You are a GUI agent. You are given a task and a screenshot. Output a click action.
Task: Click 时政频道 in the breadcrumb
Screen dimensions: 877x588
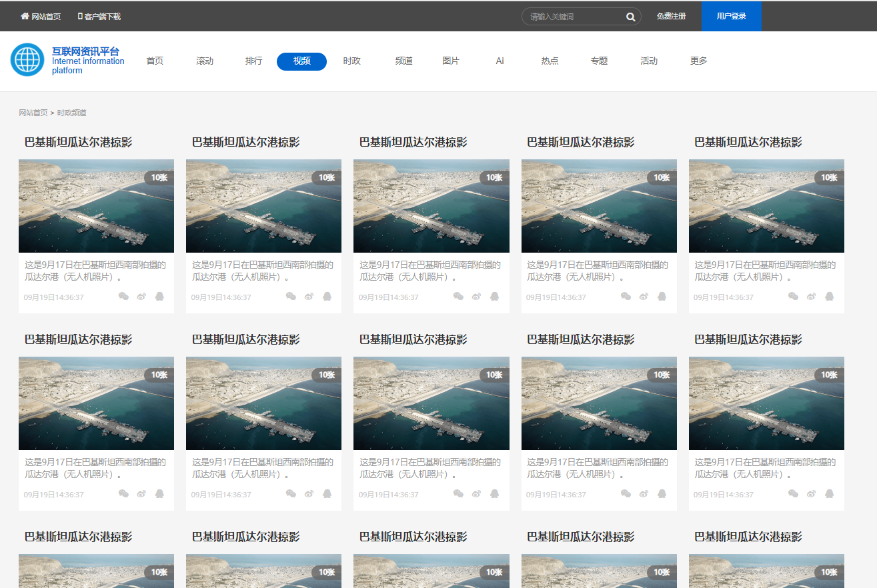pos(72,113)
